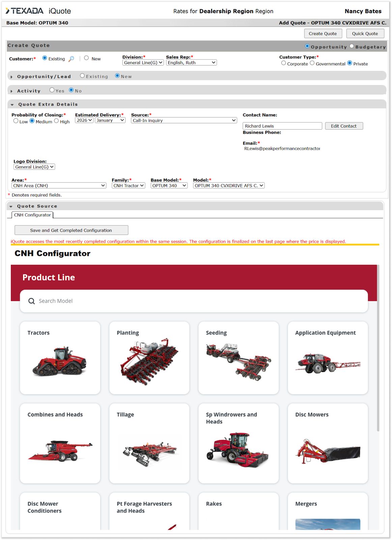Open the Disc Mowers product image

point(328,451)
